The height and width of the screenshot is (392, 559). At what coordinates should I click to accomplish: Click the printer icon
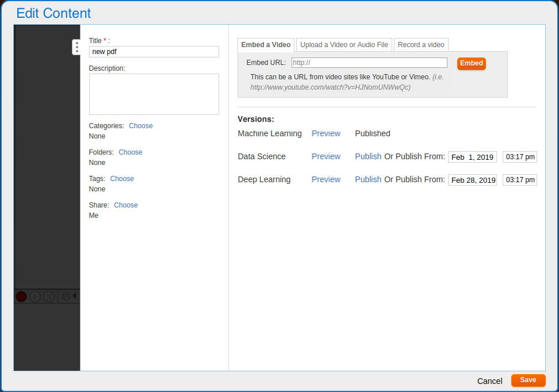click(x=66, y=297)
